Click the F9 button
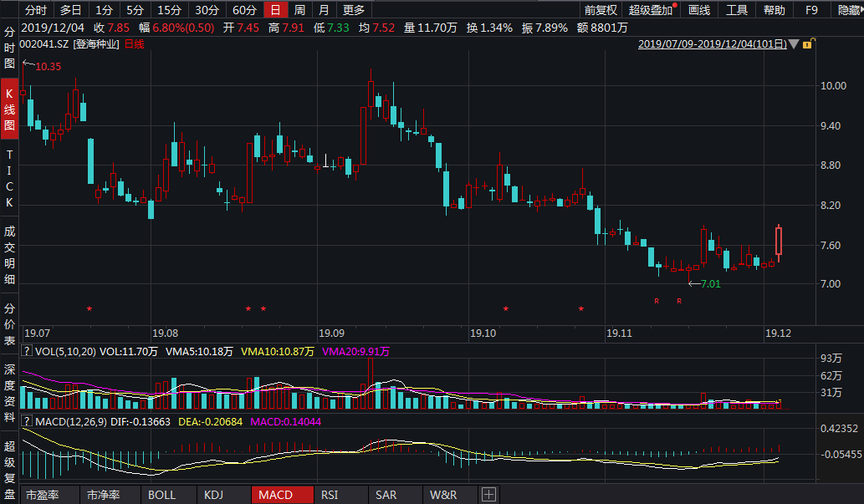Screen dimensions: 864x504 tap(811, 10)
